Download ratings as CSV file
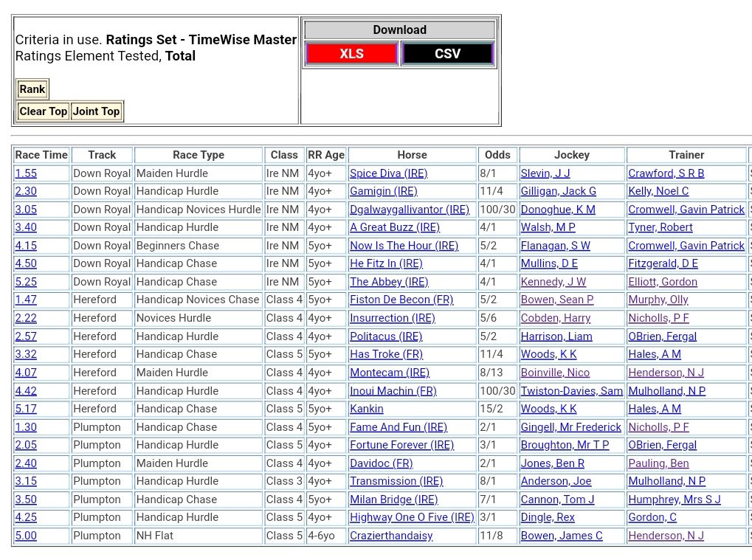752x560 pixels. (x=447, y=54)
